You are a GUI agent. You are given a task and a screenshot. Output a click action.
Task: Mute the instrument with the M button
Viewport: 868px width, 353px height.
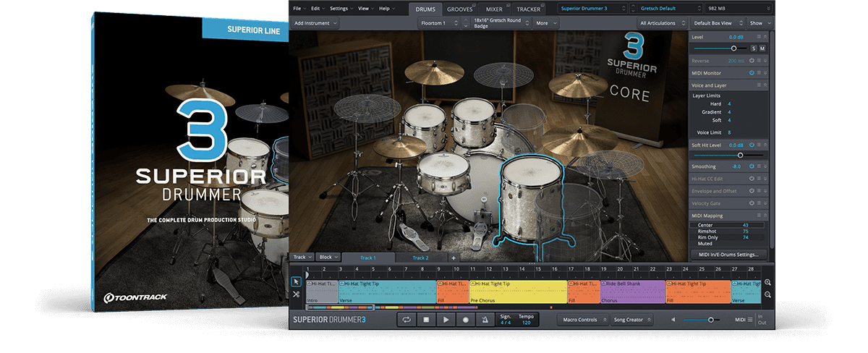click(762, 48)
